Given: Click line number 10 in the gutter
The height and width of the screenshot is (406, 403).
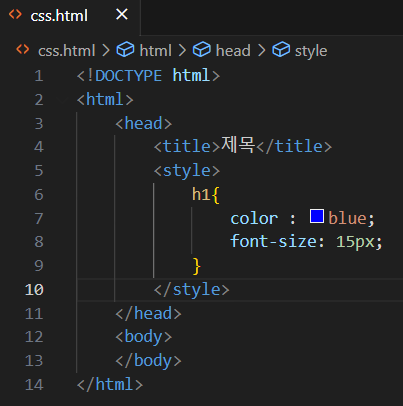Looking at the screenshot, I should (x=34, y=290).
